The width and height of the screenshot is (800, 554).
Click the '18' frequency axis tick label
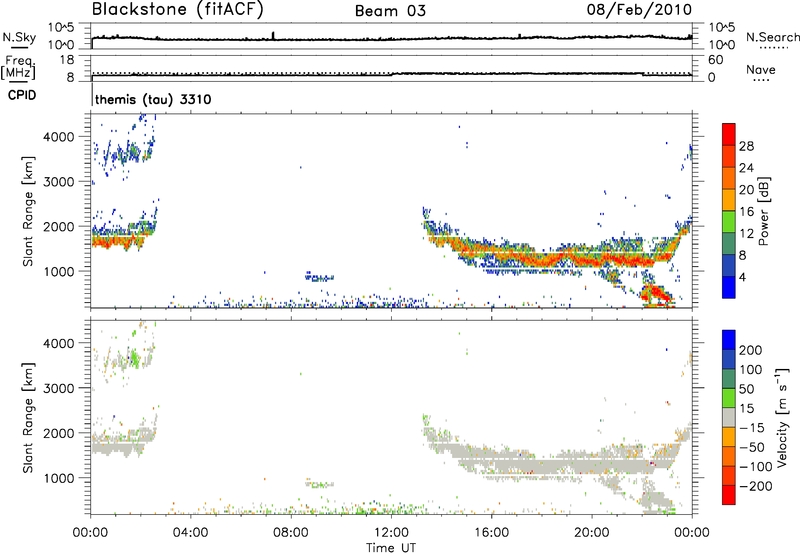(67, 60)
